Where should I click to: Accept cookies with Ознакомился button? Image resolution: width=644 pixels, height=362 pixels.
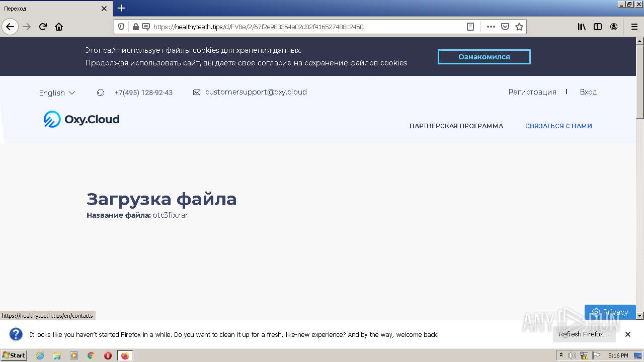click(484, 57)
